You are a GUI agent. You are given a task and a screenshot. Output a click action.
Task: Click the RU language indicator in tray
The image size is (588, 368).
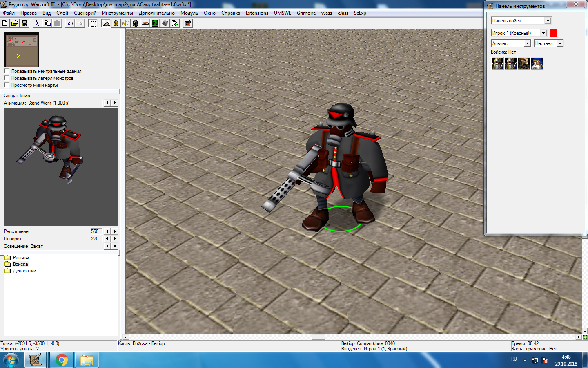[x=514, y=359]
